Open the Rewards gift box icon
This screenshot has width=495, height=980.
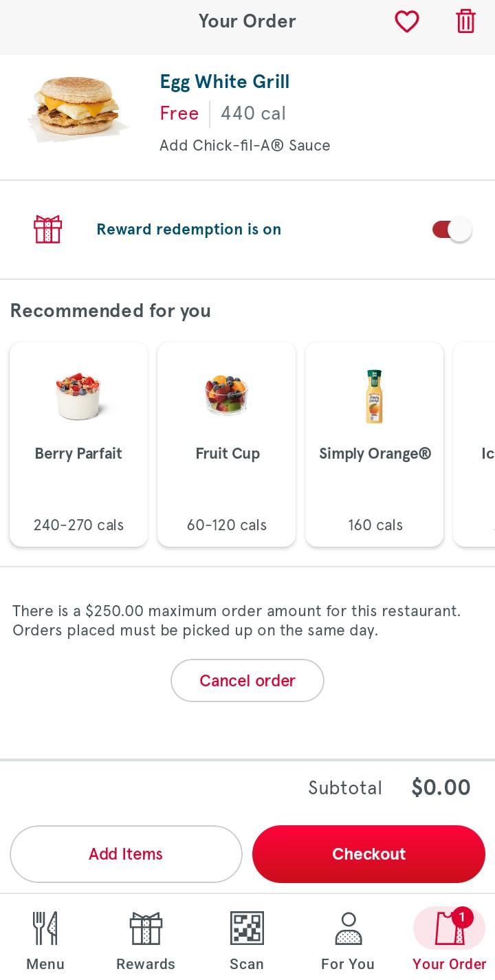(x=146, y=928)
